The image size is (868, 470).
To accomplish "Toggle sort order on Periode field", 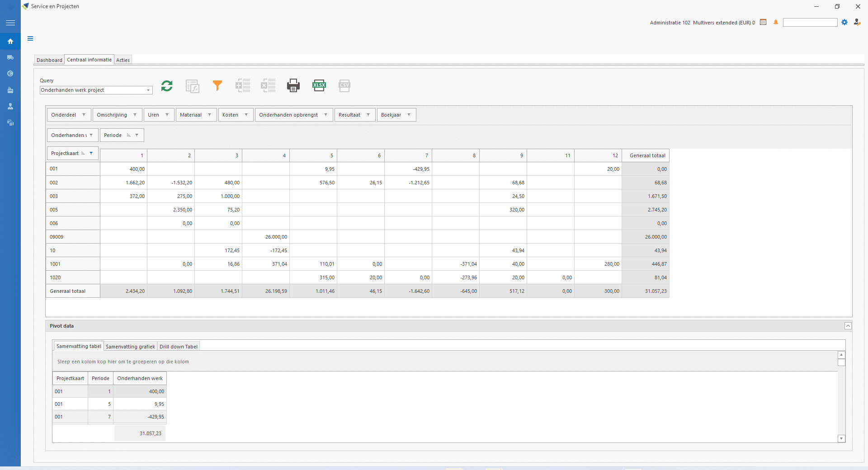I will click(128, 135).
